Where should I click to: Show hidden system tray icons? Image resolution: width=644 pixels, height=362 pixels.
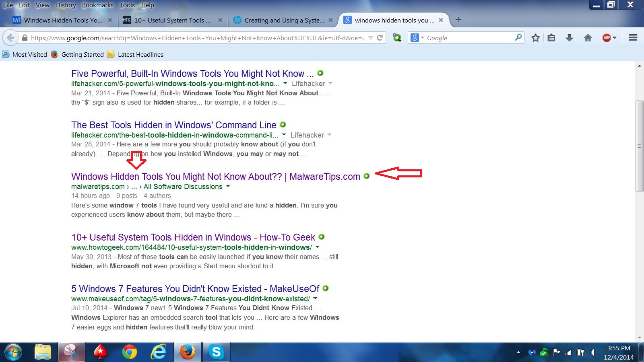click(x=518, y=353)
